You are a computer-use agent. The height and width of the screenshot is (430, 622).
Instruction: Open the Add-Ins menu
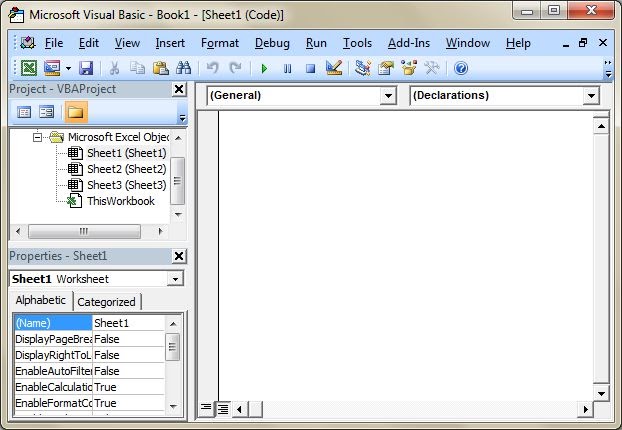point(409,43)
